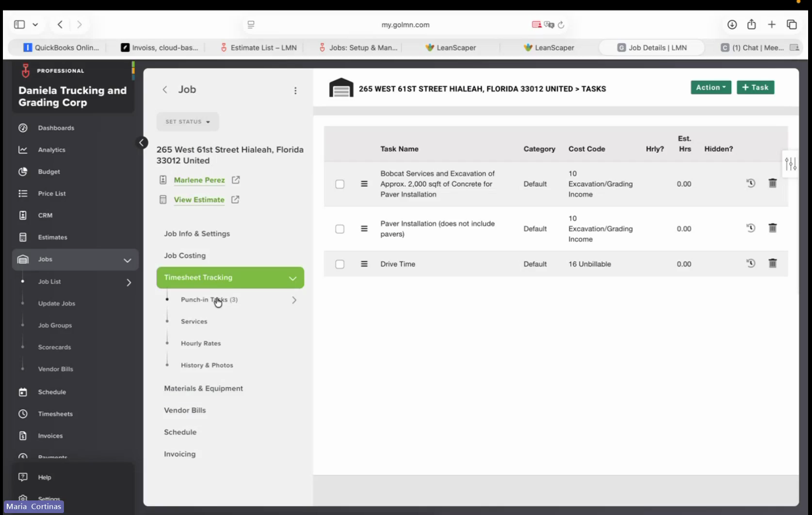This screenshot has width=812, height=515.
Task: Go to the CRM section
Action: [45, 215]
